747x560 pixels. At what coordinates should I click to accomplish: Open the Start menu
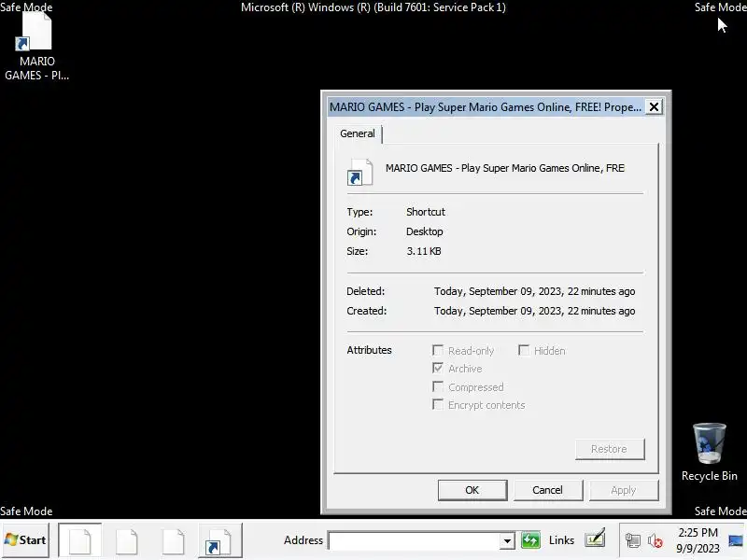pos(25,540)
